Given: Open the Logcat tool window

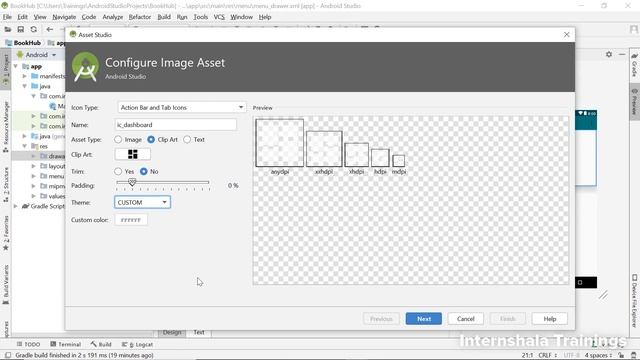Looking at the screenshot, I should (137, 344).
